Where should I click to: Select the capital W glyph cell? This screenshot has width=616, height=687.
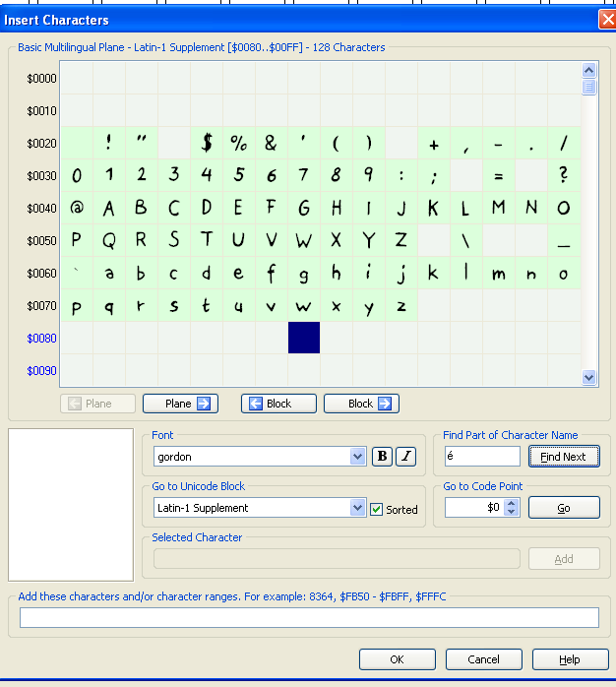pyautogui.click(x=304, y=240)
